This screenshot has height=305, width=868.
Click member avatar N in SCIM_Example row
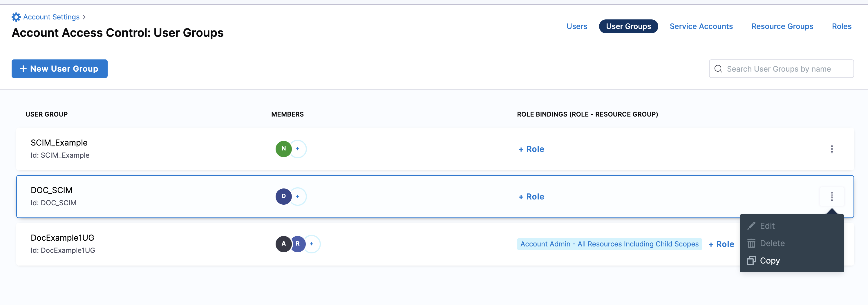point(283,149)
